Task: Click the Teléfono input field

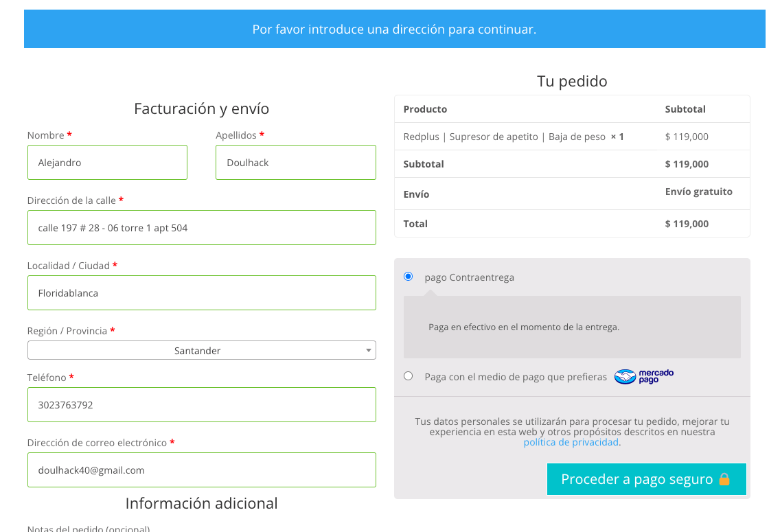Action: (202, 404)
